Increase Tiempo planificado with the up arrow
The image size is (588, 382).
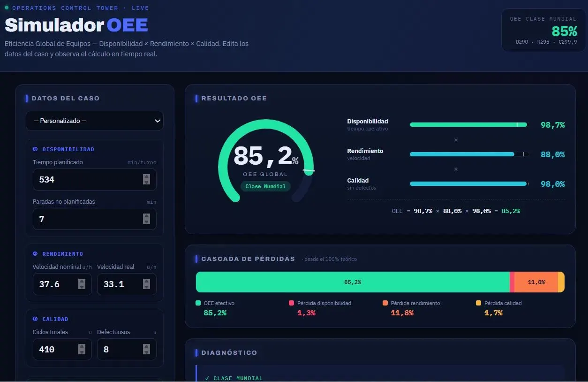coord(146,177)
